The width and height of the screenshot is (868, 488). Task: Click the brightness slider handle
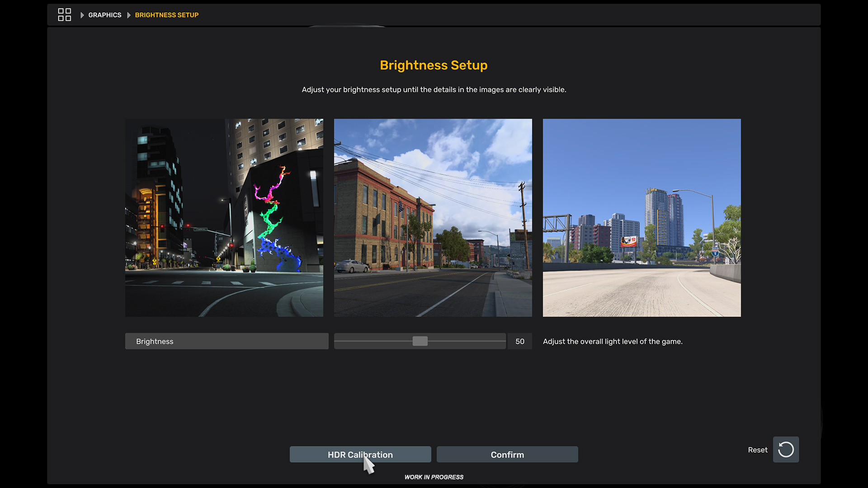point(420,341)
